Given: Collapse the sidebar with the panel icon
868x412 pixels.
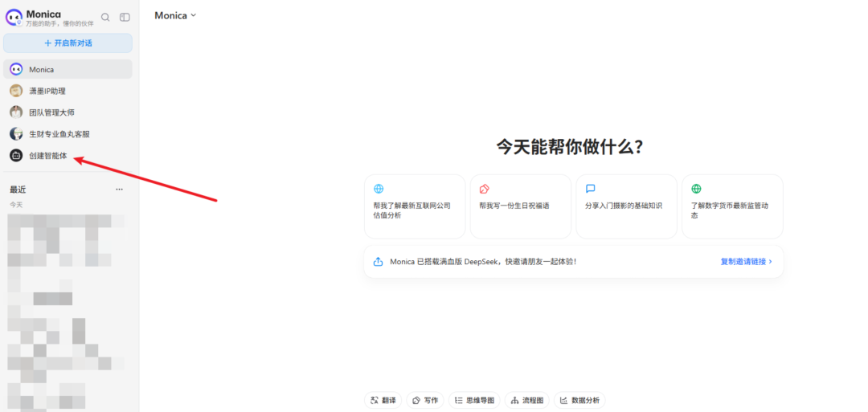Looking at the screenshot, I should pos(125,17).
